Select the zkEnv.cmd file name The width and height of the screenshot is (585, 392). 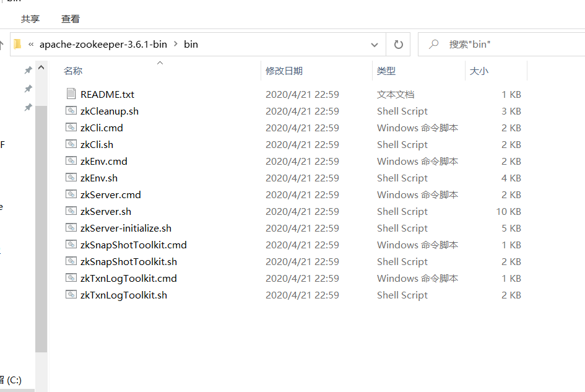[x=104, y=161]
